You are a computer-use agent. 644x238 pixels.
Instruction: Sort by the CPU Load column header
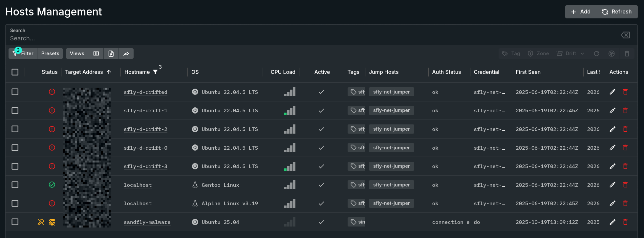pyautogui.click(x=283, y=72)
